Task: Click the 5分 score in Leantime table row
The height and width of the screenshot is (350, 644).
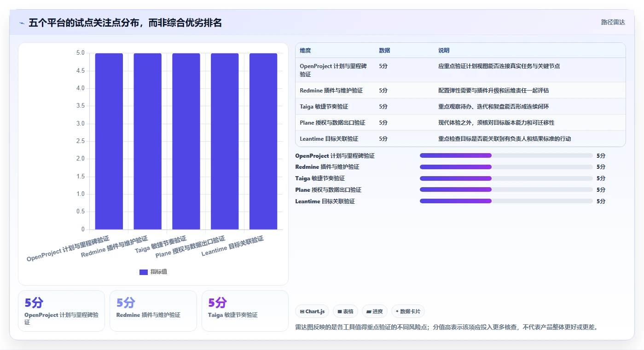Action: pos(383,139)
